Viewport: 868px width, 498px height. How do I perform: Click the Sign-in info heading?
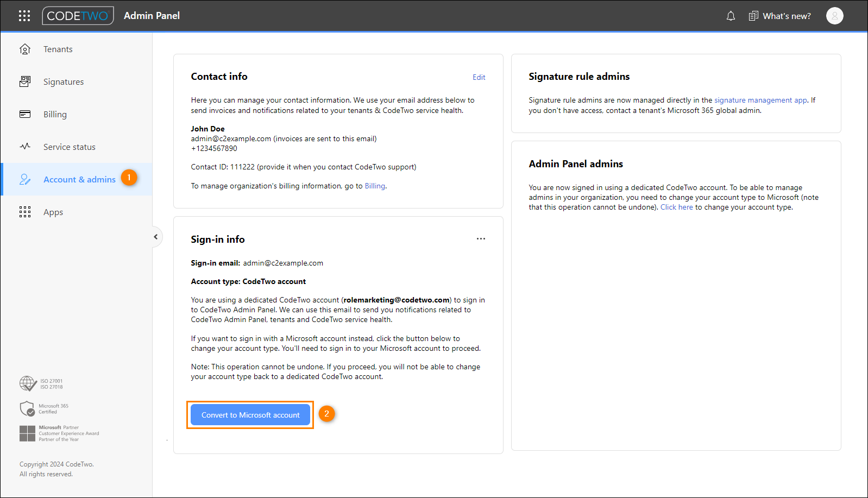[218, 239]
